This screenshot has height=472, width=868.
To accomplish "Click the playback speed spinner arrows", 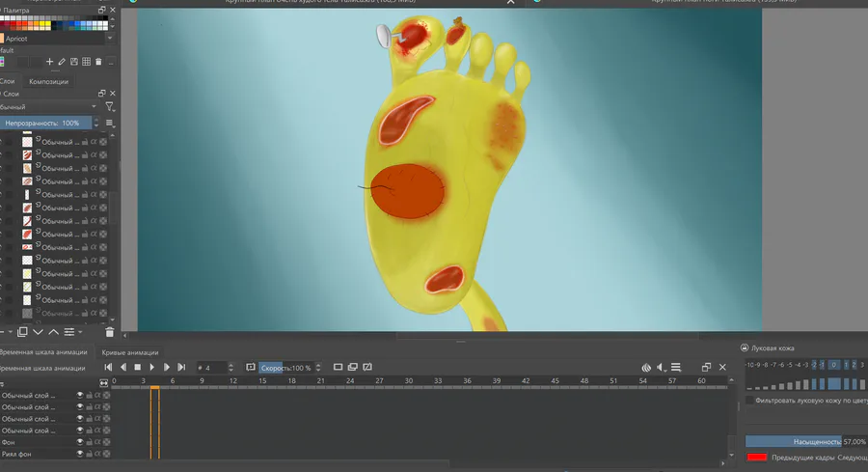I will [318, 368].
